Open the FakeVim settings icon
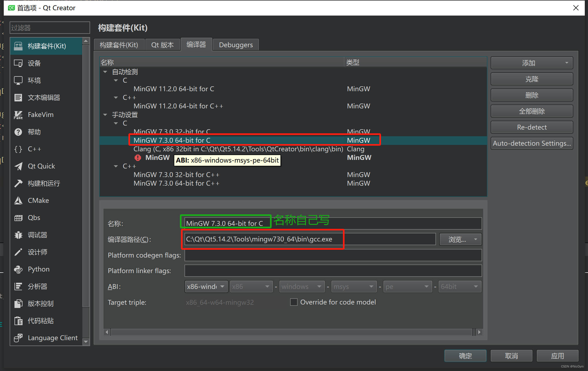The height and width of the screenshot is (371, 588). point(18,115)
